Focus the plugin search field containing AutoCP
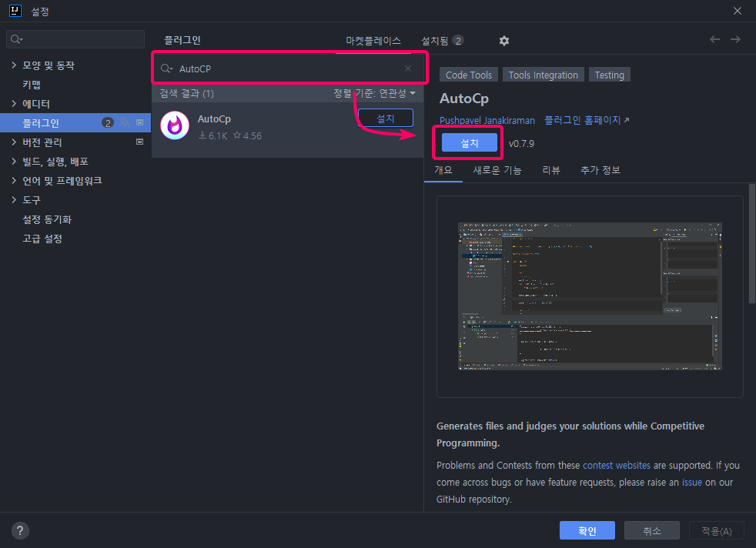 point(289,68)
